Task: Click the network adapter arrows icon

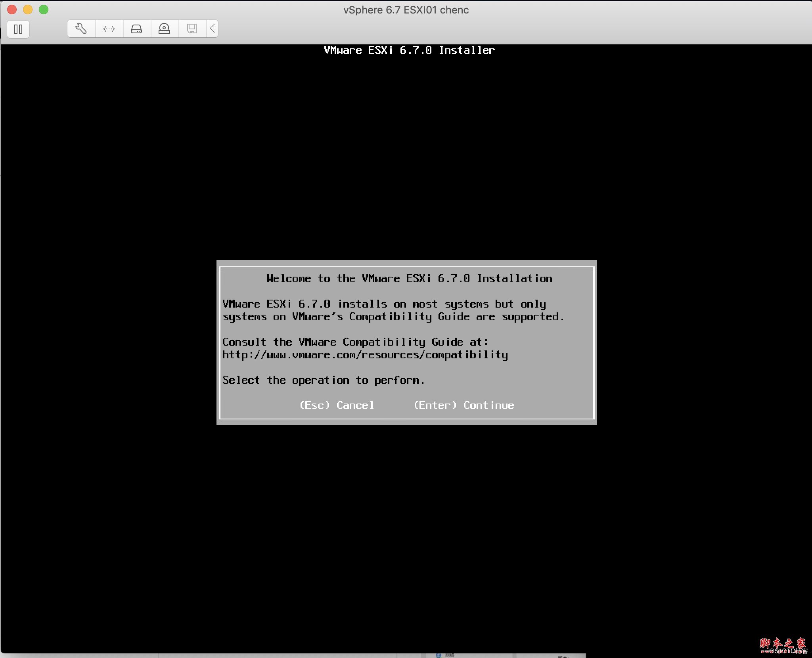Action: [x=109, y=29]
